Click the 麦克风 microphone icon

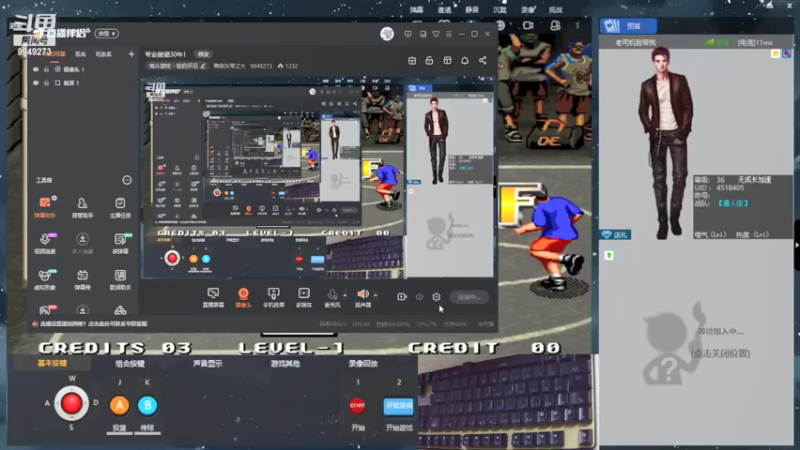(x=332, y=294)
